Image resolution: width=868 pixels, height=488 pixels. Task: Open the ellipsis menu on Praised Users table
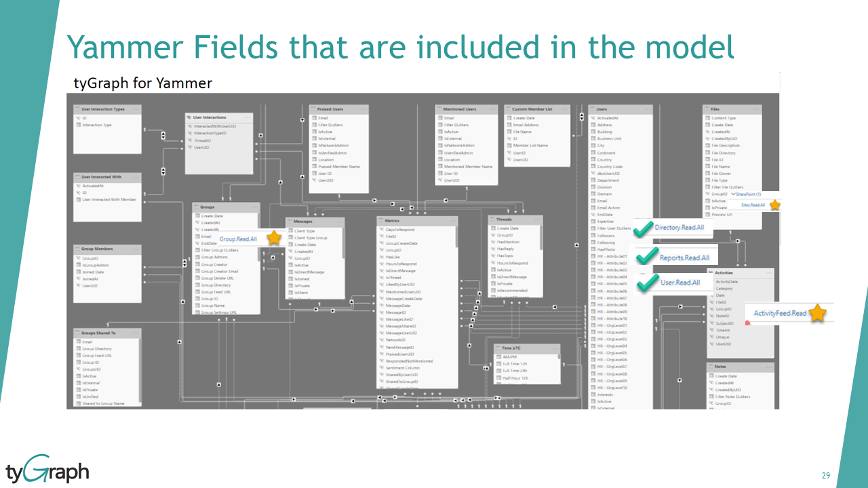364,109
